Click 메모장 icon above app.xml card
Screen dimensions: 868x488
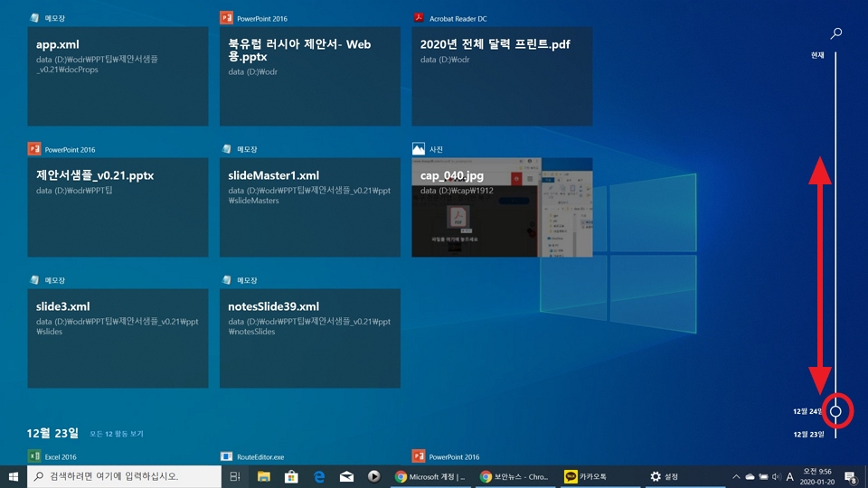tap(34, 18)
